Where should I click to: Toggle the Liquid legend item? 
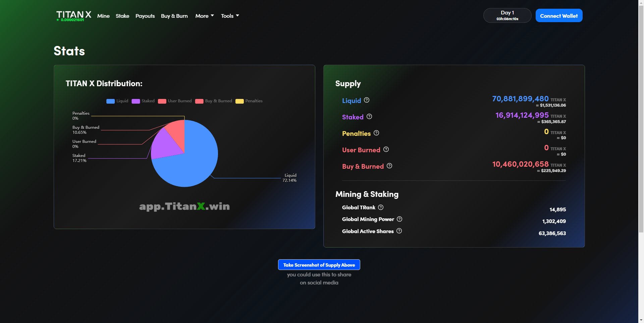click(117, 101)
